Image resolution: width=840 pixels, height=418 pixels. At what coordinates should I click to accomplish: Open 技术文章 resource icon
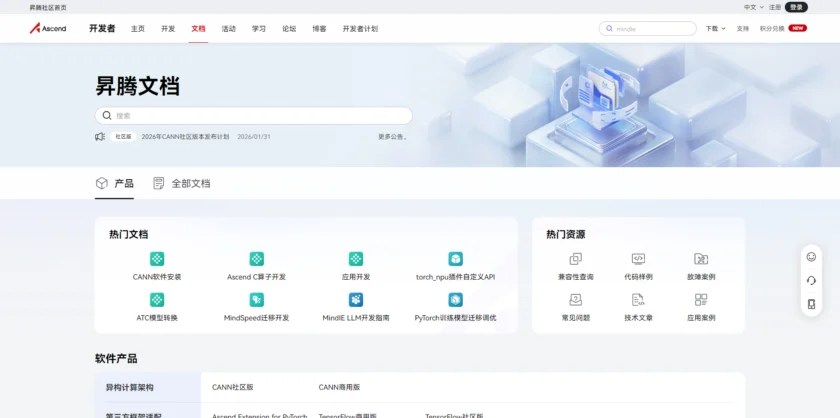[639, 300]
